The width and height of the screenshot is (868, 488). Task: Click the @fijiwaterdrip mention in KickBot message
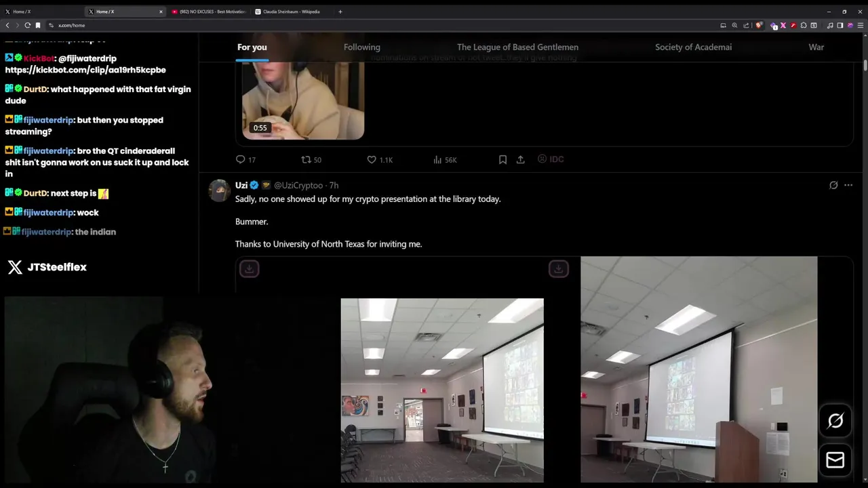[87, 59]
